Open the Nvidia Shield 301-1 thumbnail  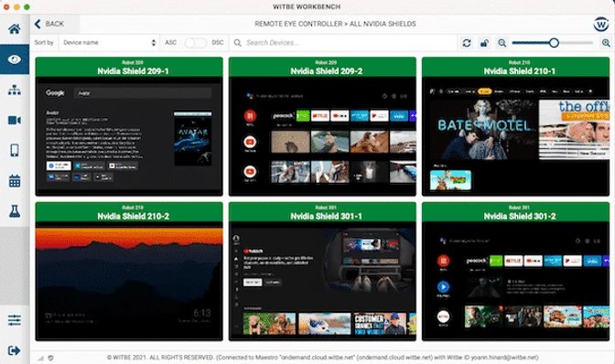tap(322, 282)
